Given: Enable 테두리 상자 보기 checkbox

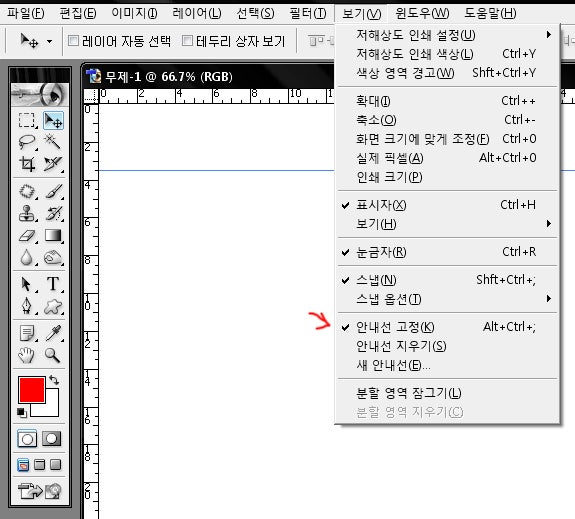Looking at the screenshot, I should [x=187, y=40].
